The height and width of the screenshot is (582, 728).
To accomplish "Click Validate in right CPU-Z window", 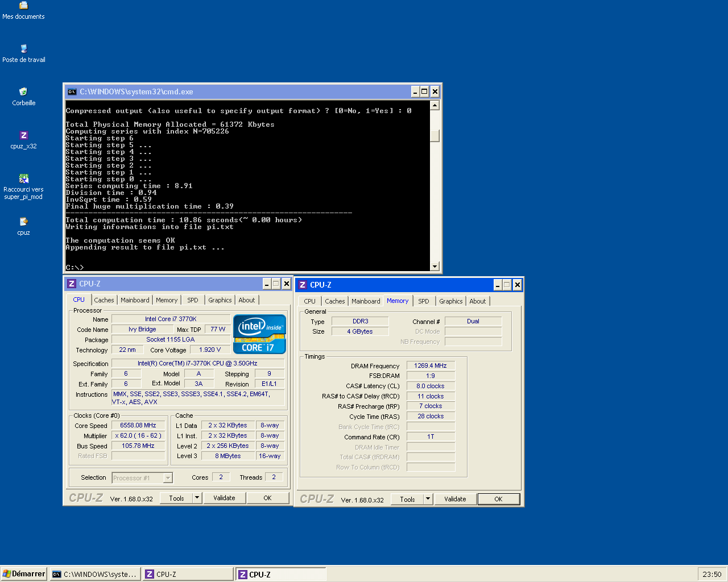I will (x=455, y=499).
